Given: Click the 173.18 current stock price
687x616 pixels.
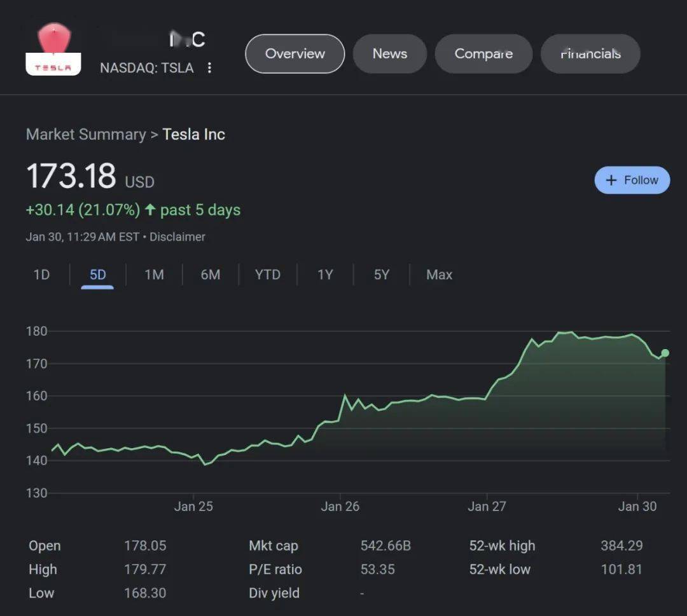Looking at the screenshot, I should point(71,176).
